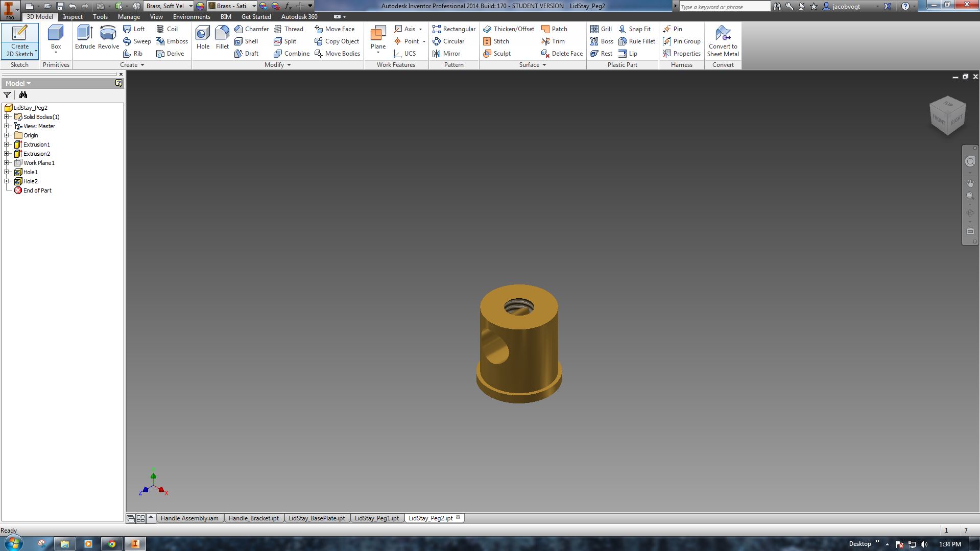Screen dimensions: 980x551
Task: Open the appearance color wheel icon
Action: tap(200, 6)
